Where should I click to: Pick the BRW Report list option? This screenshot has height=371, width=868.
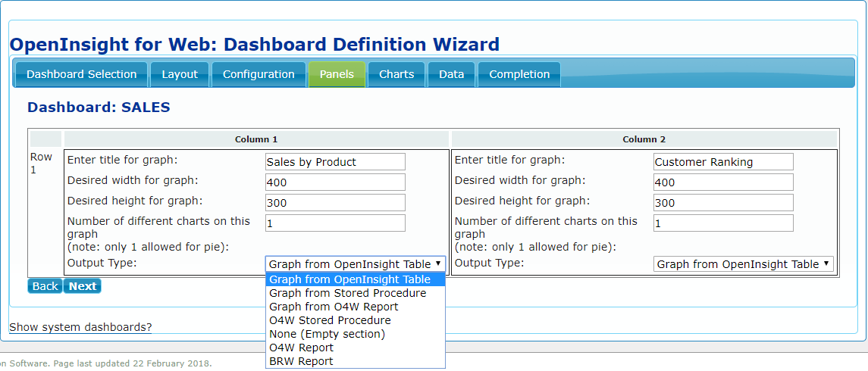tap(356, 362)
